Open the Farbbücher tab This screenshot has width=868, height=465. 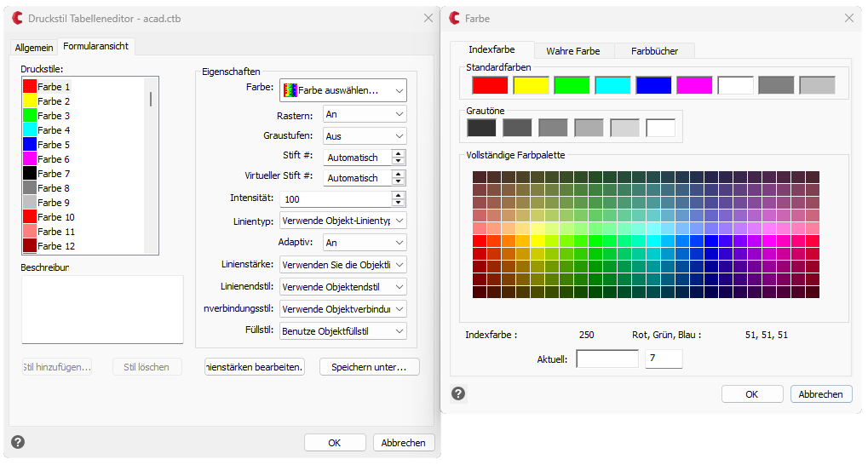[654, 51]
